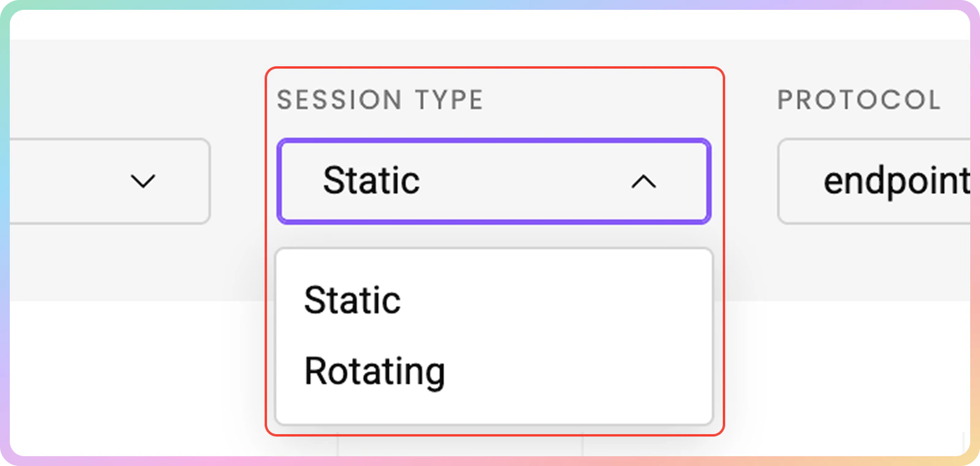
Task: Click the endpoint text in Protocol field
Action: [895, 181]
